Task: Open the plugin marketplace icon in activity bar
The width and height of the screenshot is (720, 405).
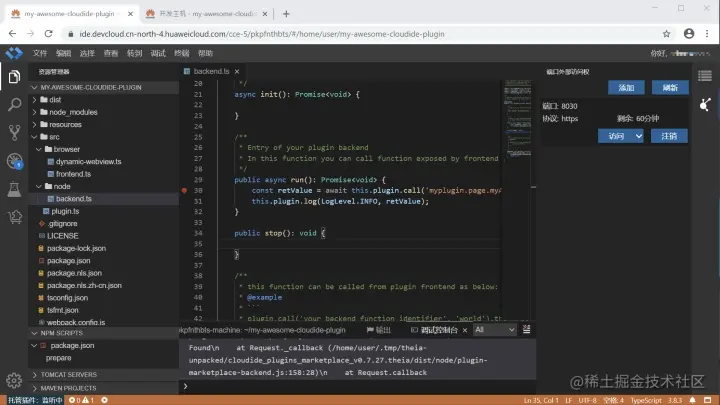Action: [14, 217]
